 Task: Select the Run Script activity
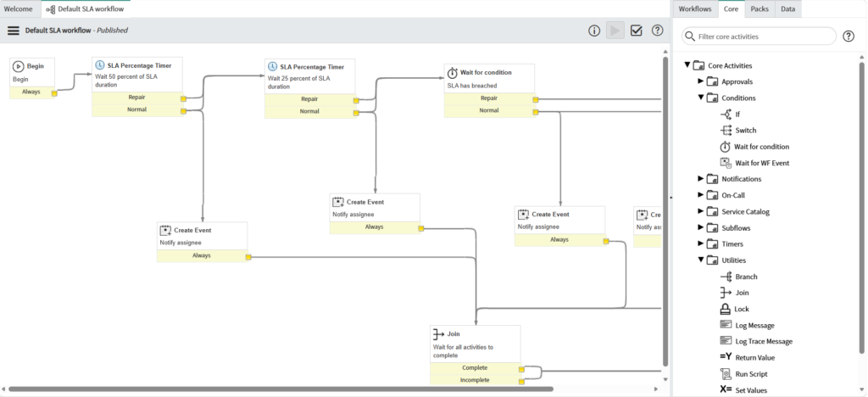[749, 374]
